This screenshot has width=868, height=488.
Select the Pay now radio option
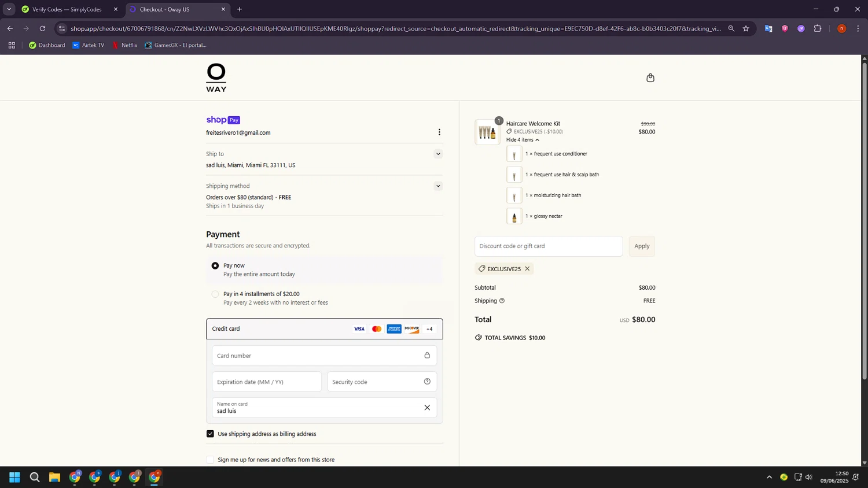click(x=215, y=265)
